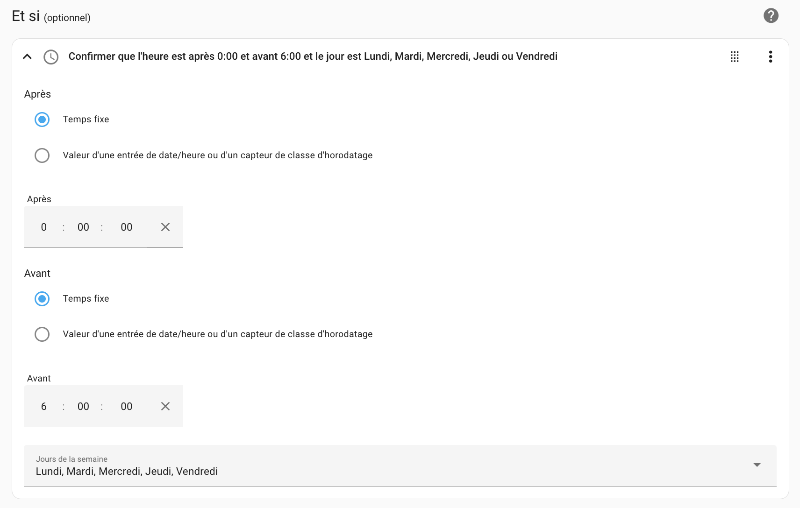Viewport: 800px width, 508px height.
Task: Click the dropdown arrow for weekdays
Action: tap(757, 465)
